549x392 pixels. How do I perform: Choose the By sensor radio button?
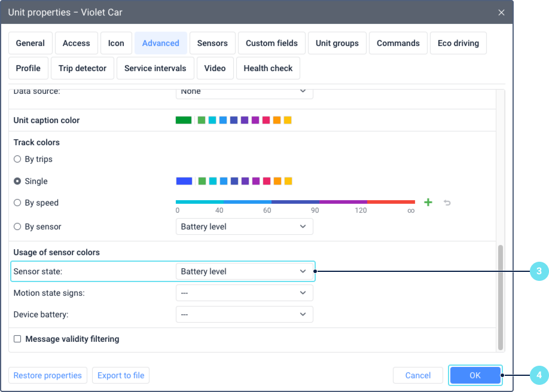pos(17,226)
